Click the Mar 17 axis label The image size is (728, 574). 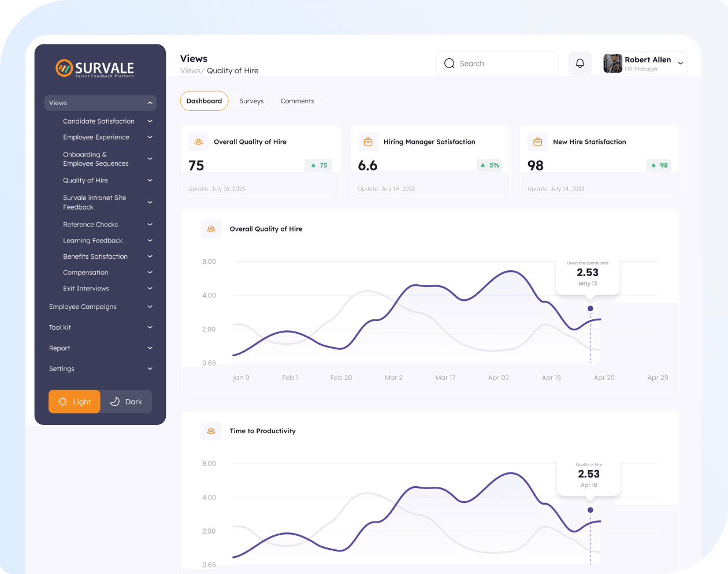click(x=445, y=378)
